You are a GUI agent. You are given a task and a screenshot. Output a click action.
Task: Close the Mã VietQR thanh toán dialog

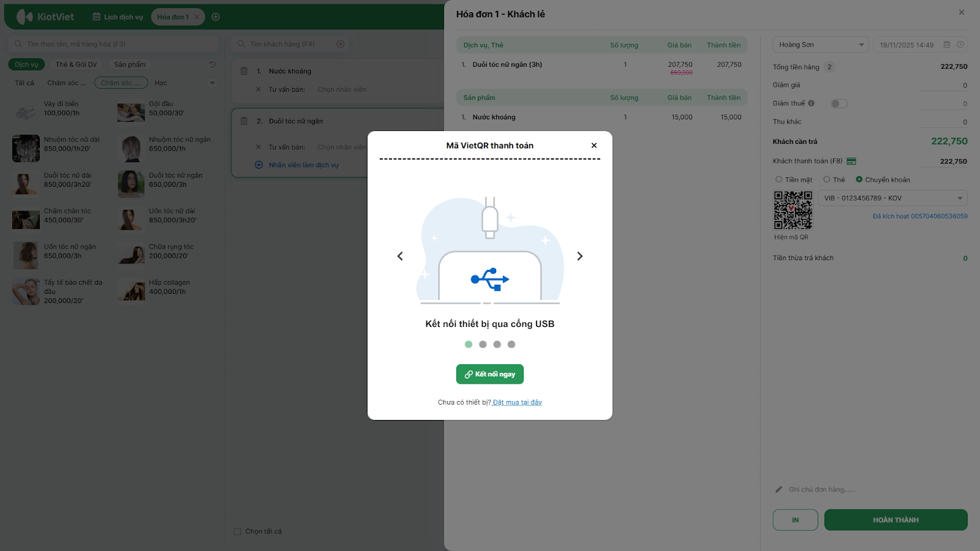point(594,145)
